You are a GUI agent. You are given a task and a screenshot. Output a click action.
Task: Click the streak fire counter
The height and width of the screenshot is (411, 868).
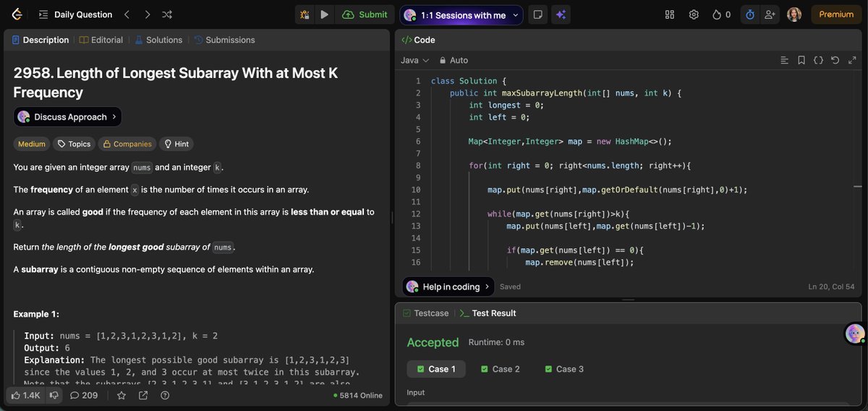(721, 14)
